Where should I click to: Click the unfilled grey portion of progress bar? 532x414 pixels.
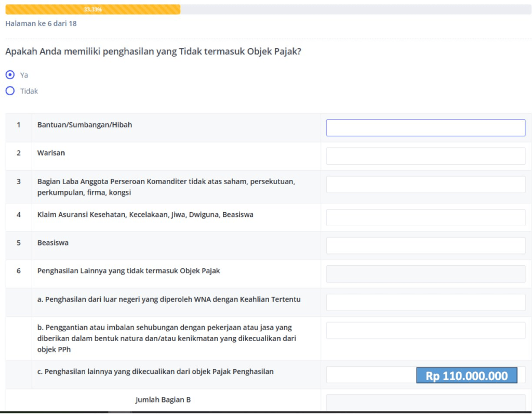(353, 9)
